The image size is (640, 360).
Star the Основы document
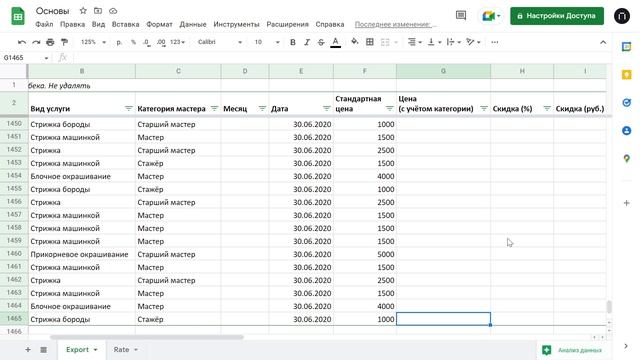pyautogui.click(x=83, y=11)
